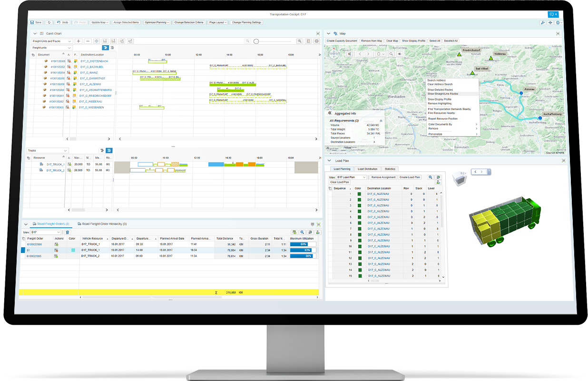Open the Optimizer Planning dropdown

click(x=157, y=22)
